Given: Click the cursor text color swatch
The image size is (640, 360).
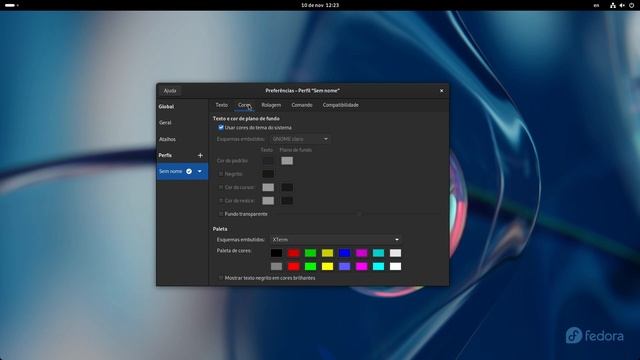Looking at the screenshot, I should (x=268, y=187).
